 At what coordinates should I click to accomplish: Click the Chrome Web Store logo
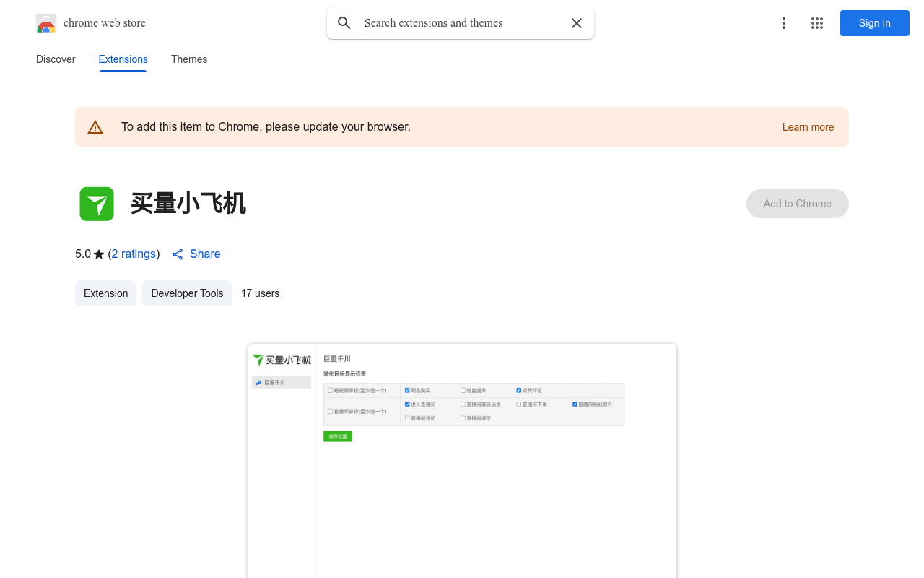point(46,23)
